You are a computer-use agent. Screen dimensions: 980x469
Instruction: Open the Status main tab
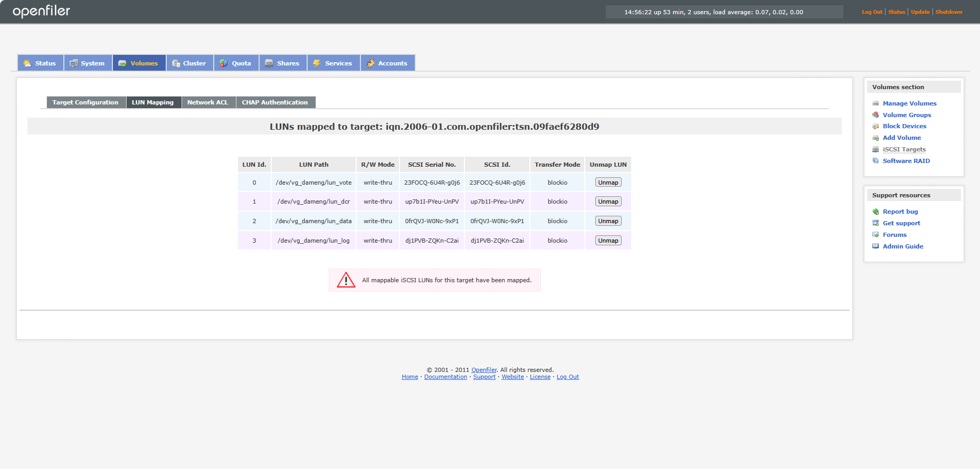coord(41,63)
